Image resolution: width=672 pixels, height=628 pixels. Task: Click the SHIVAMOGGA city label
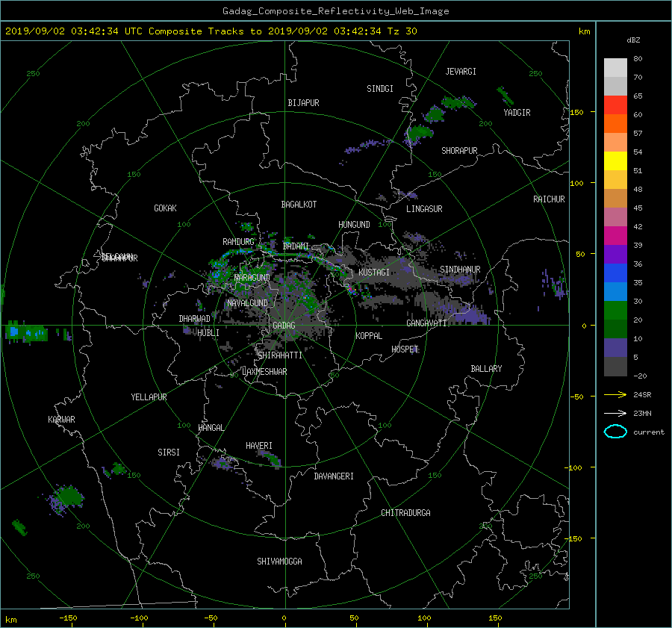[x=279, y=562]
